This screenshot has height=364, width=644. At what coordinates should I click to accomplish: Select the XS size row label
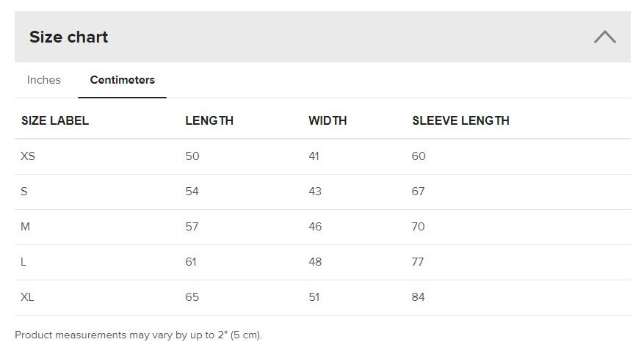point(28,156)
